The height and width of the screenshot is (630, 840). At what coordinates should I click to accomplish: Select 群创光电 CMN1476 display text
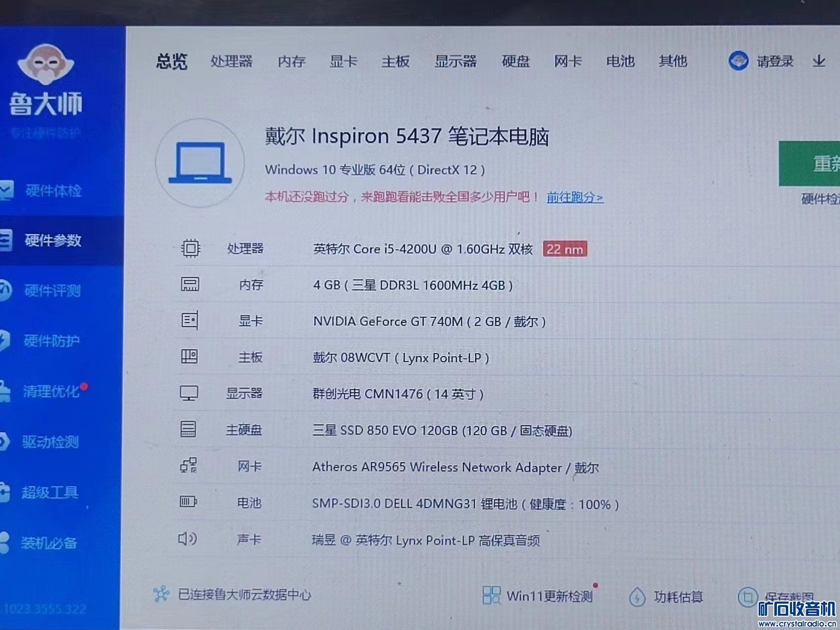click(x=398, y=394)
